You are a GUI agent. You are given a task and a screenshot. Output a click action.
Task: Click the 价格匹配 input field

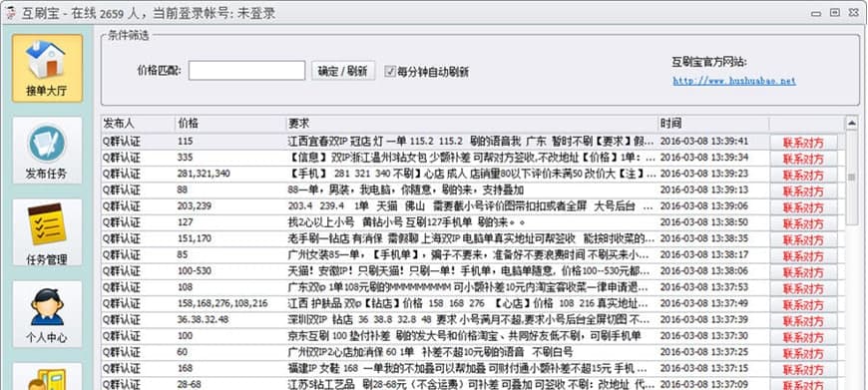pos(246,71)
